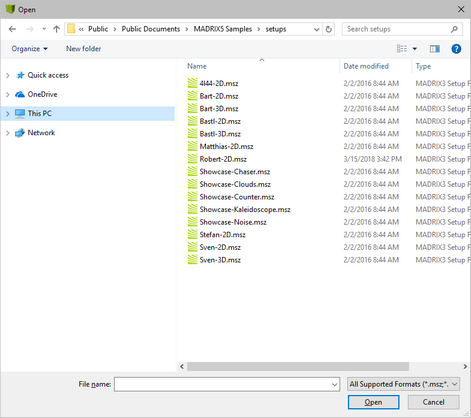
Task: Click the Showcase-Noise.msz file icon
Action: point(192,222)
